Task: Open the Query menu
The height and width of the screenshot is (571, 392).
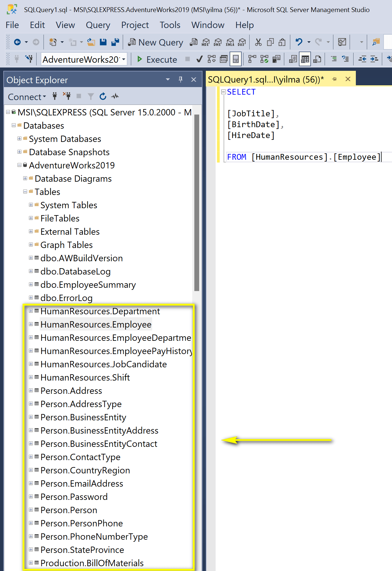Action: (98, 25)
